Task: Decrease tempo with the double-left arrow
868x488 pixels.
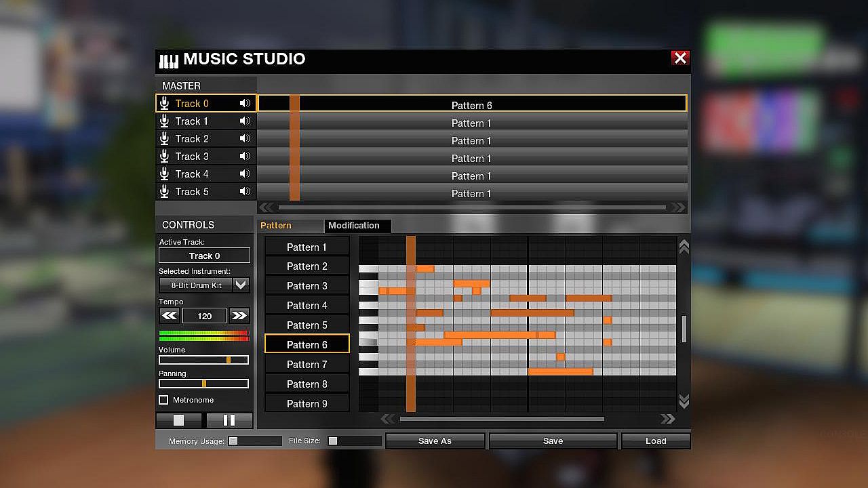Action: (170, 316)
